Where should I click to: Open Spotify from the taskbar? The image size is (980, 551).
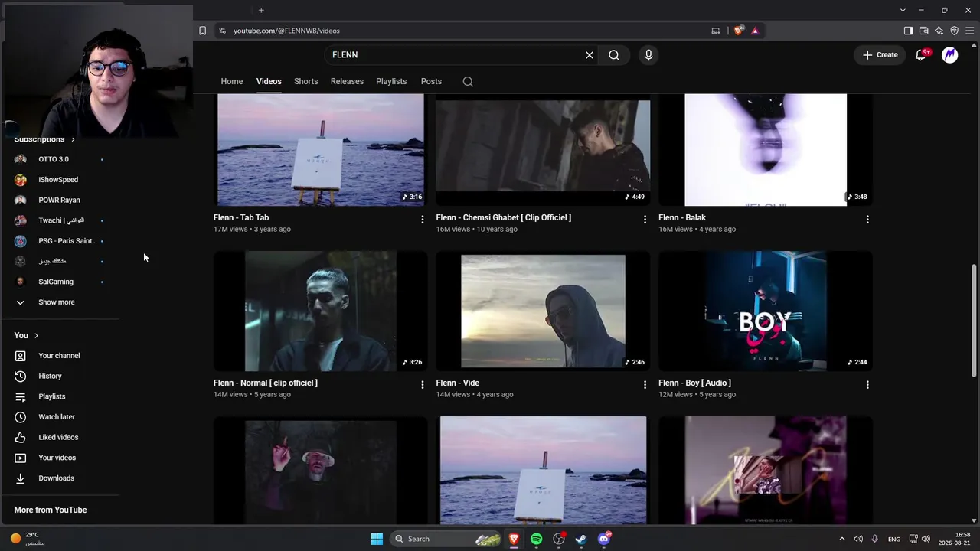[537, 539]
